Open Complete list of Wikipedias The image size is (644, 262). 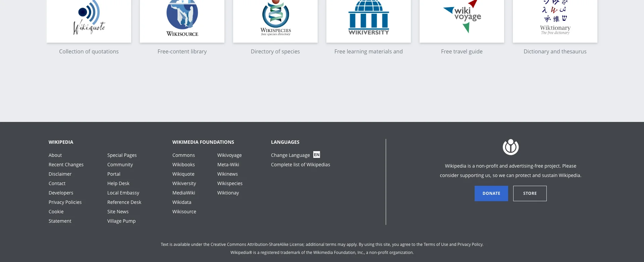pyautogui.click(x=301, y=165)
